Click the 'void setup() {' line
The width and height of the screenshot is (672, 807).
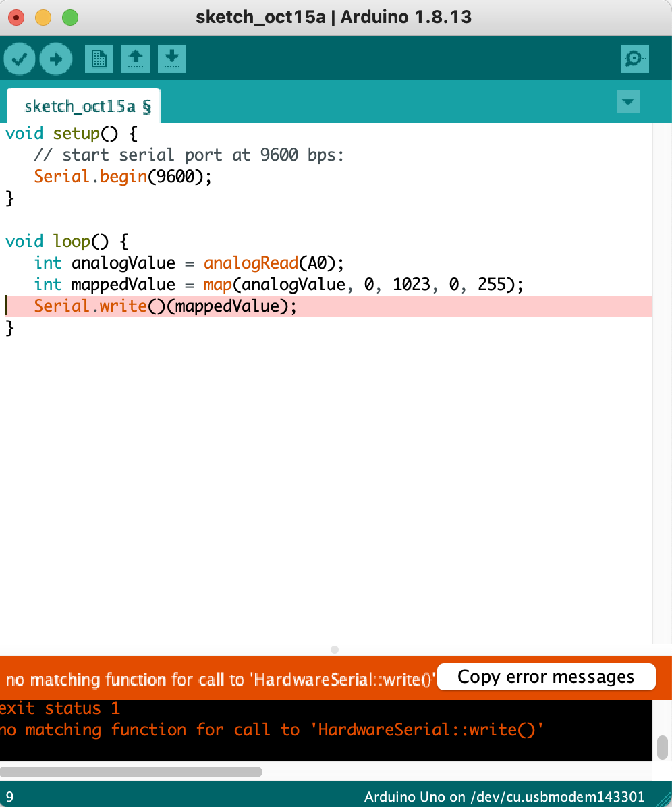point(72,134)
